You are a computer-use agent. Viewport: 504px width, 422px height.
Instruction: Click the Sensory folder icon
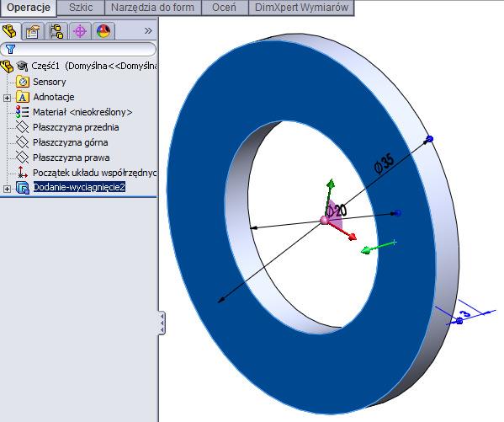tap(23, 82)
